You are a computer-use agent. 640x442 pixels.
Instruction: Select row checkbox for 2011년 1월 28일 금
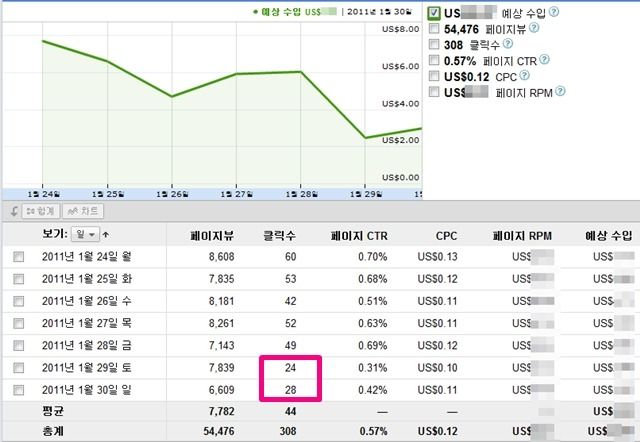point(18,346)
